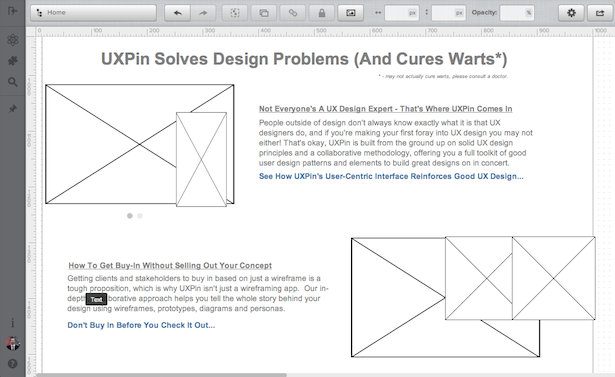Viewport: 615px width, 377px height.
Task: Click the black 'Text' tooltip label
Action: point(96,299)
